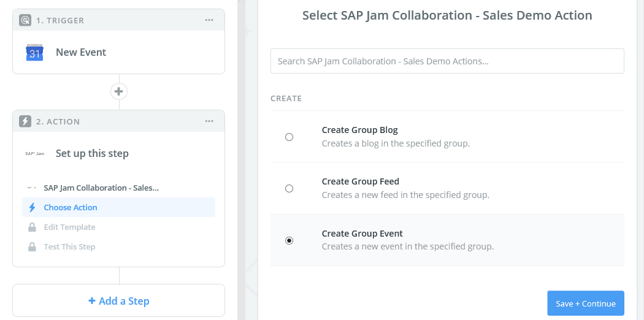This screenshot has width=644, height=320.
Task: Open the three-dot menu of the Action step
Action: tap(209, 121)
